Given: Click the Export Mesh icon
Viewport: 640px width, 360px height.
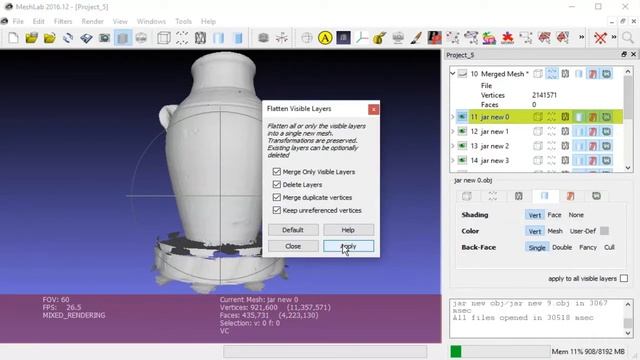Looking at the screenshot, I should pos(86,38).
